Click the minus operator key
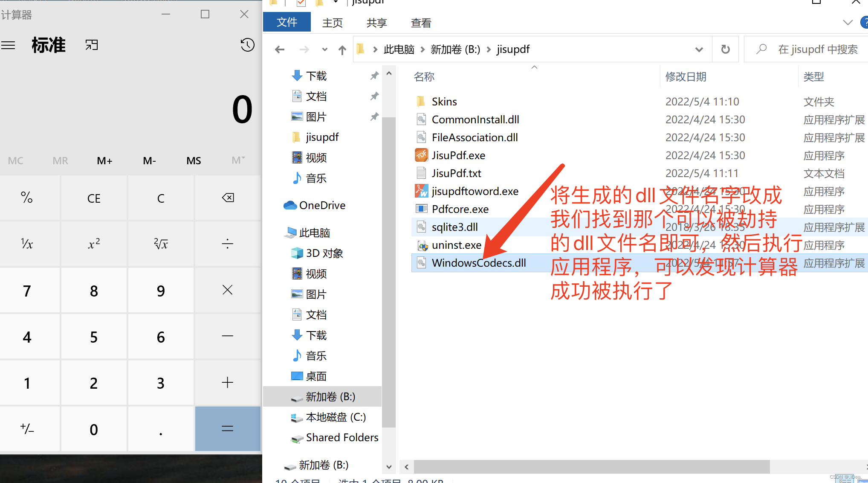Viewport: 868px width, 483px height. click(228, 336)
